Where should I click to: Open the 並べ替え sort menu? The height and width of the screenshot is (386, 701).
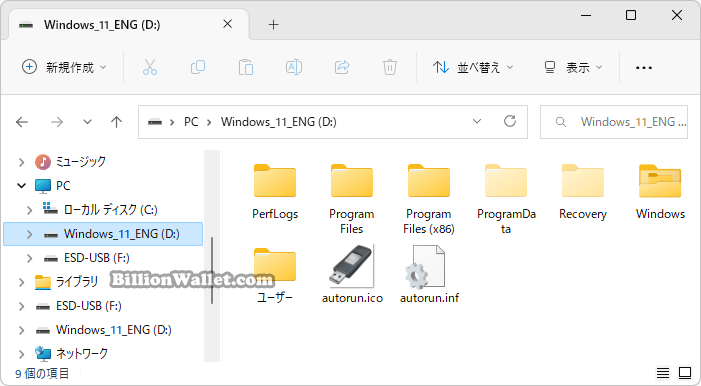click(473, 67)
